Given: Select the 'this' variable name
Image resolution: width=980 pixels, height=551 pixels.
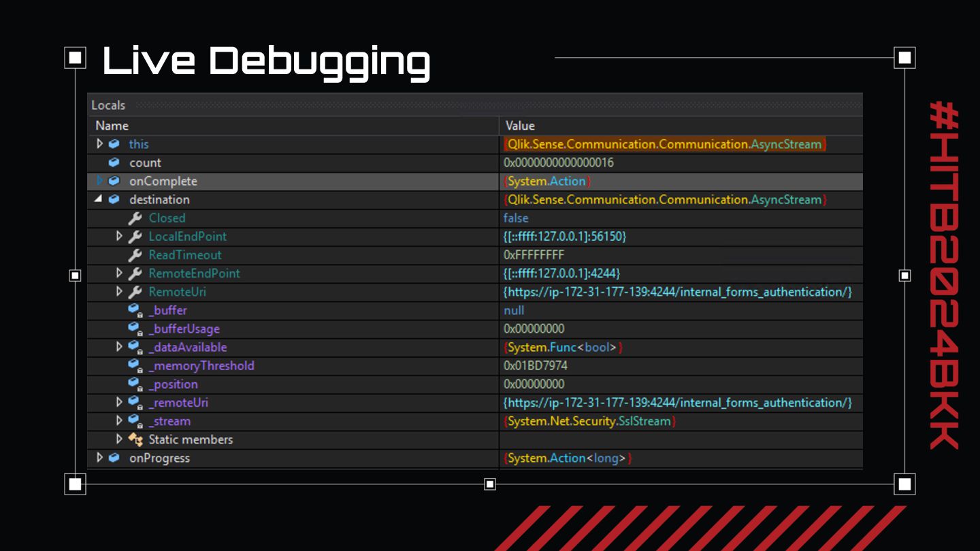Looking at the screenshot, I should 139,144.
